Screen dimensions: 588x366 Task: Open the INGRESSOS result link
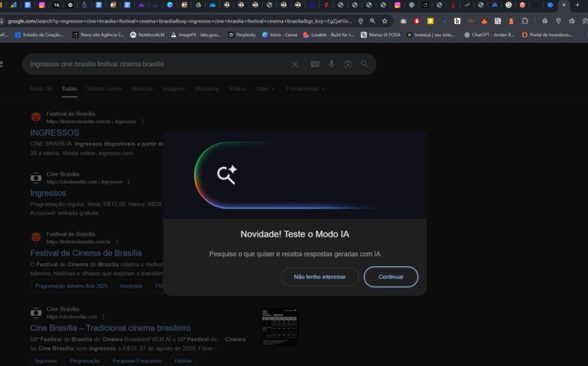[55, 133]
